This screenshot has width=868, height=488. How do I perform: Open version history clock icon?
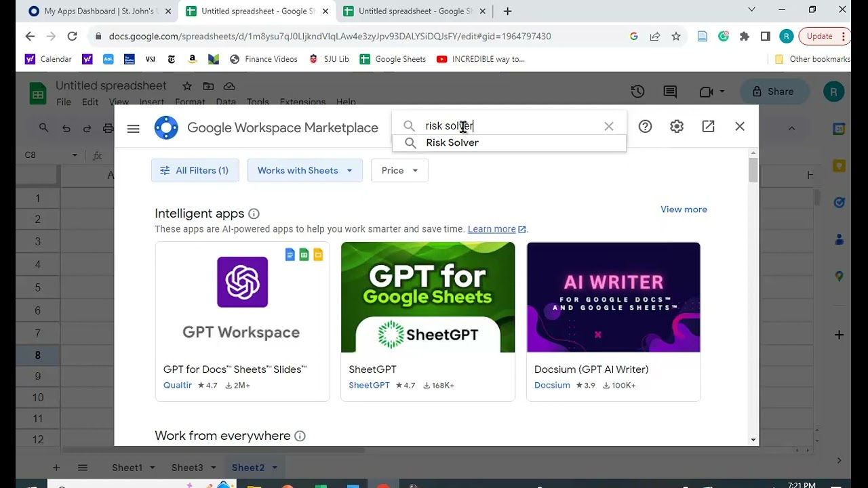click(637, 91)
